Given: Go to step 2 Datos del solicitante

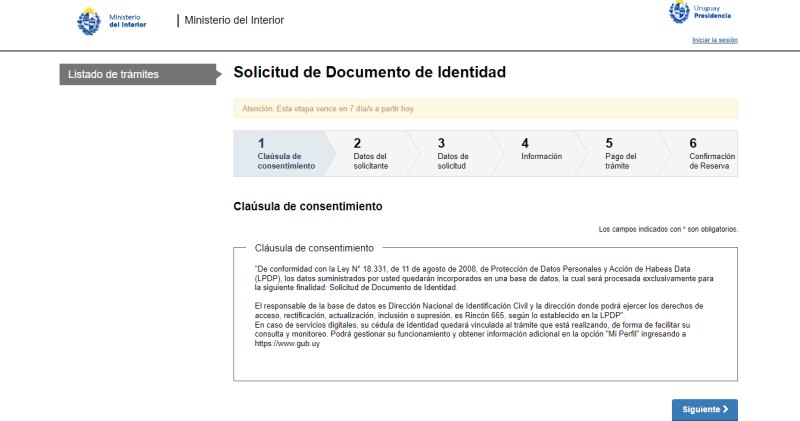Looking at the screenshot, I should tap(371, 153).
